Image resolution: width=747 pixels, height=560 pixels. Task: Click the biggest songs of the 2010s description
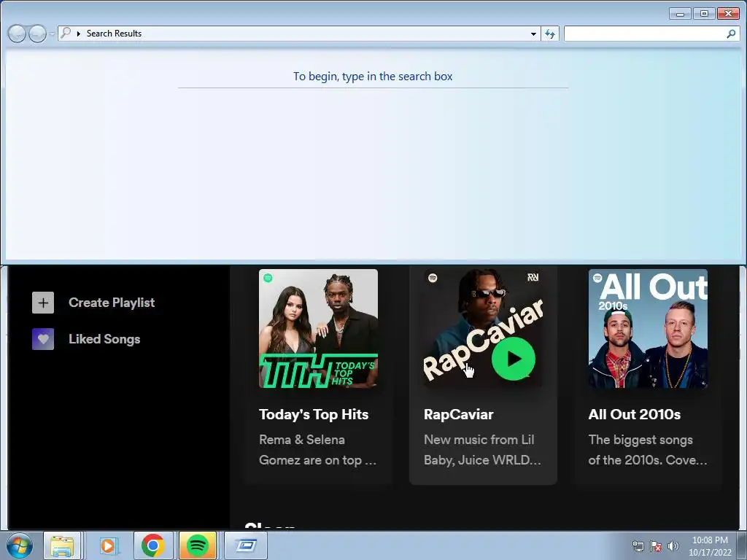pos(648,450)
